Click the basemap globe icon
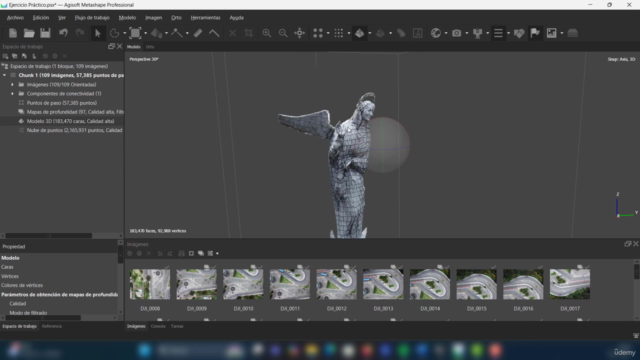 click(x=436, y=33)
